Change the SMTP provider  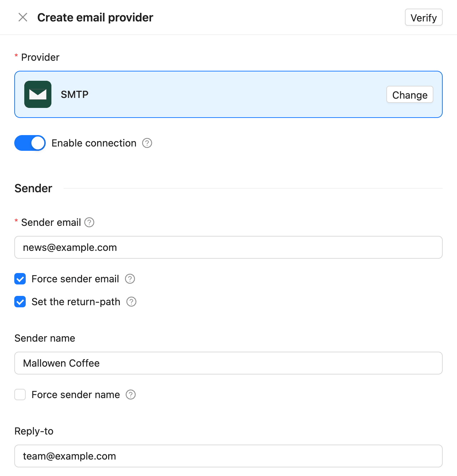[x=410, y=94]
